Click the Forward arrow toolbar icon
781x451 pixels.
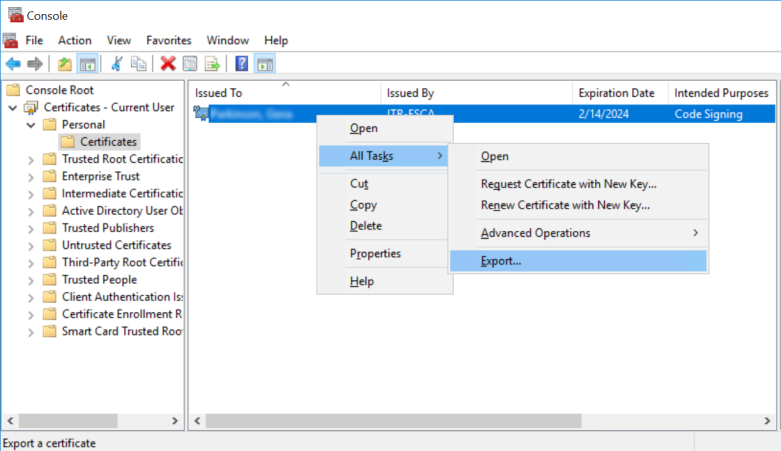click(34, 64)
